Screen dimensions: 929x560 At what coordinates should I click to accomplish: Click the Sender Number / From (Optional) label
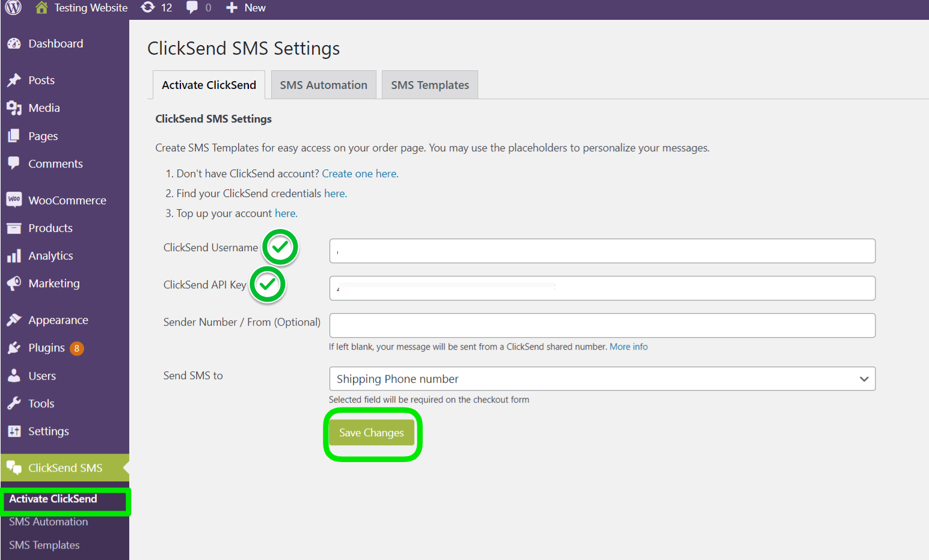[x=242, y=322]
